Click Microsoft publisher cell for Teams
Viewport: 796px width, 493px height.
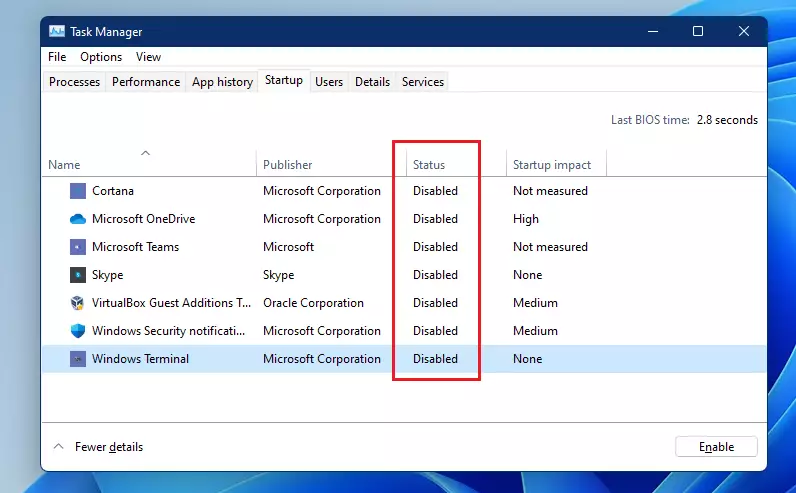(x=288, y=247)
